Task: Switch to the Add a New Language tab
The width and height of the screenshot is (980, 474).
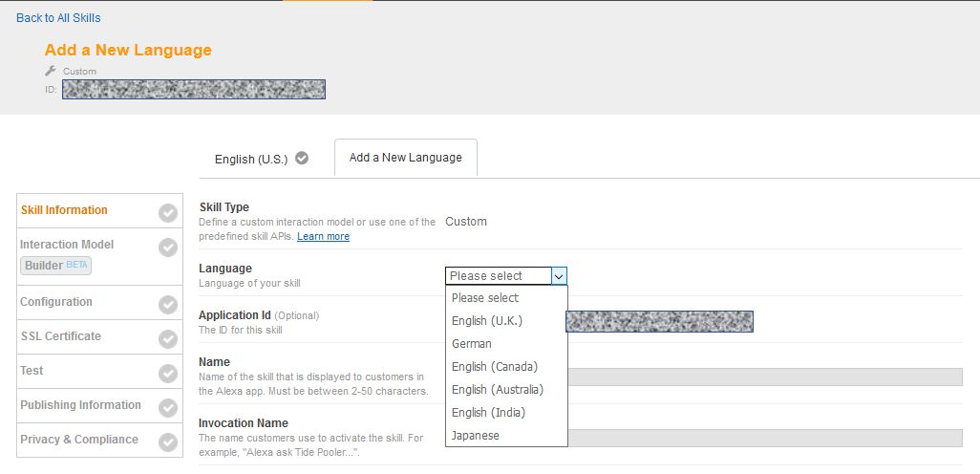Action: (405, 158)
